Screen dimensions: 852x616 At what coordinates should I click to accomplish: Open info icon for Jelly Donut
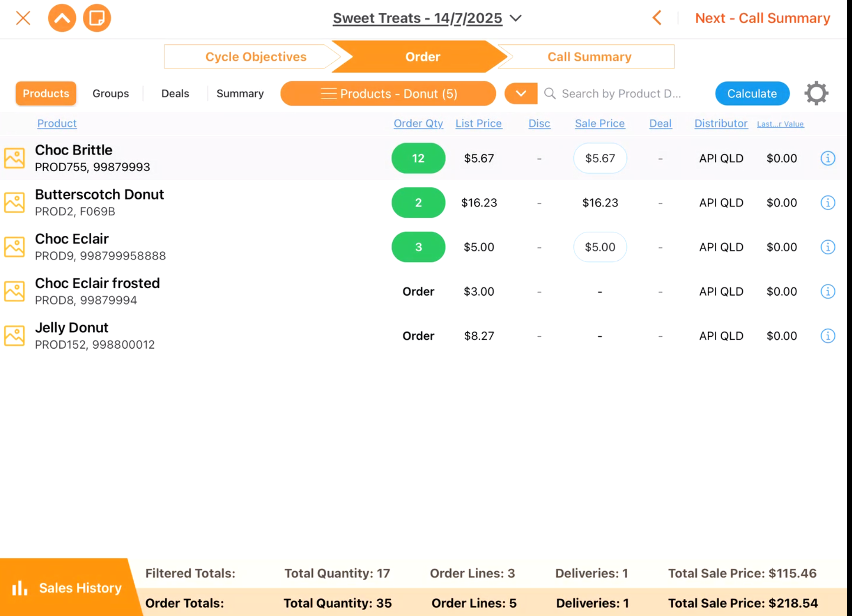828,336
